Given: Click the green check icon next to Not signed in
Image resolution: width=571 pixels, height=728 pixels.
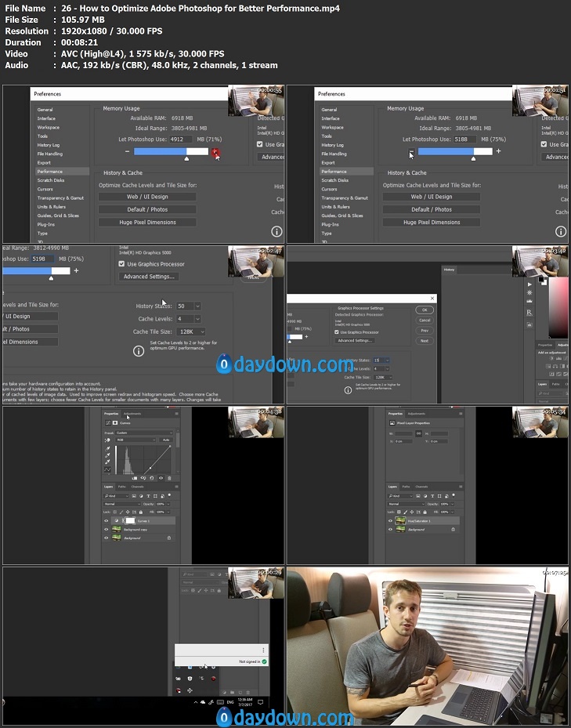Looking at the screenshot, I should [264, 661].
